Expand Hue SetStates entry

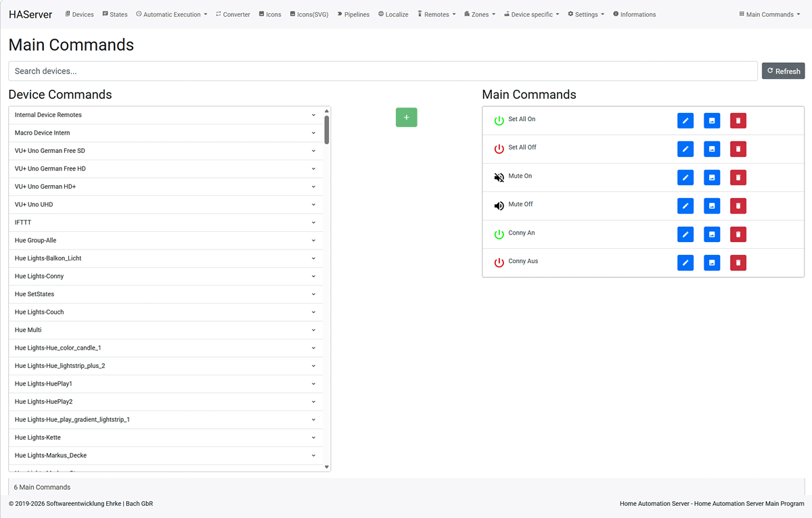[166, 294]
